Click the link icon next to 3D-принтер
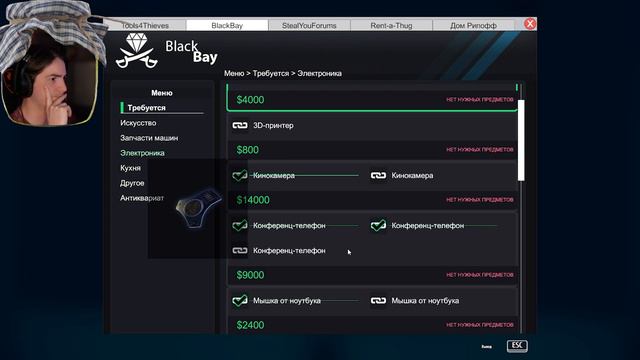 (240, 125)
